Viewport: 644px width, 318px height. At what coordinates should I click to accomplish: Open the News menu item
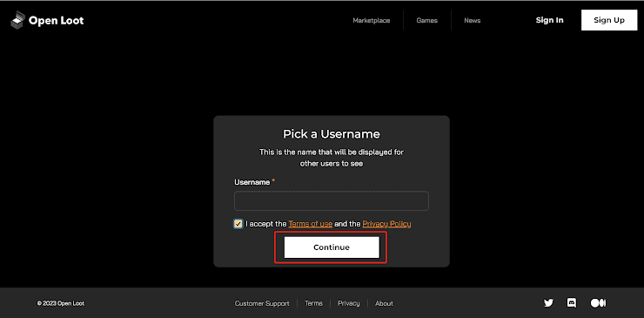pos(473,20)
